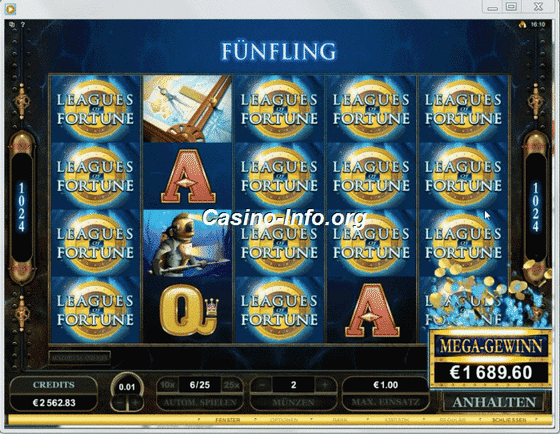Decrease coin size with minus under 0.01
The height and width of the screenshot is (434, 560).
pyautogui.click(x=120, y=403)
